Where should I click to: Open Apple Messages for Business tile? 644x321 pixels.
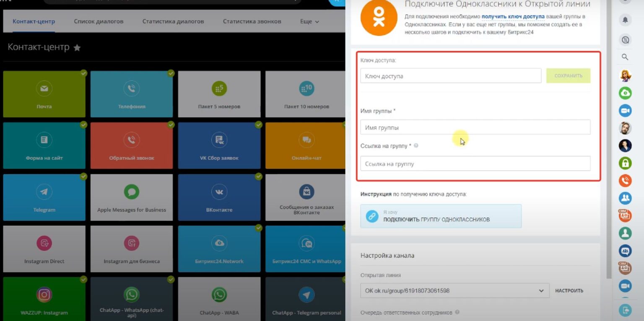tap(132, 197)
